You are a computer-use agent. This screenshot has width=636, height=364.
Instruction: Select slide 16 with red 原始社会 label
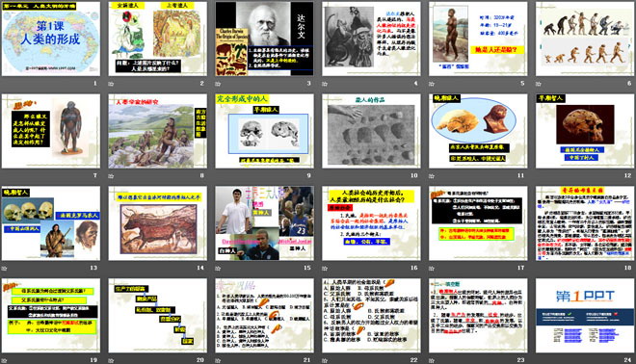371,223
